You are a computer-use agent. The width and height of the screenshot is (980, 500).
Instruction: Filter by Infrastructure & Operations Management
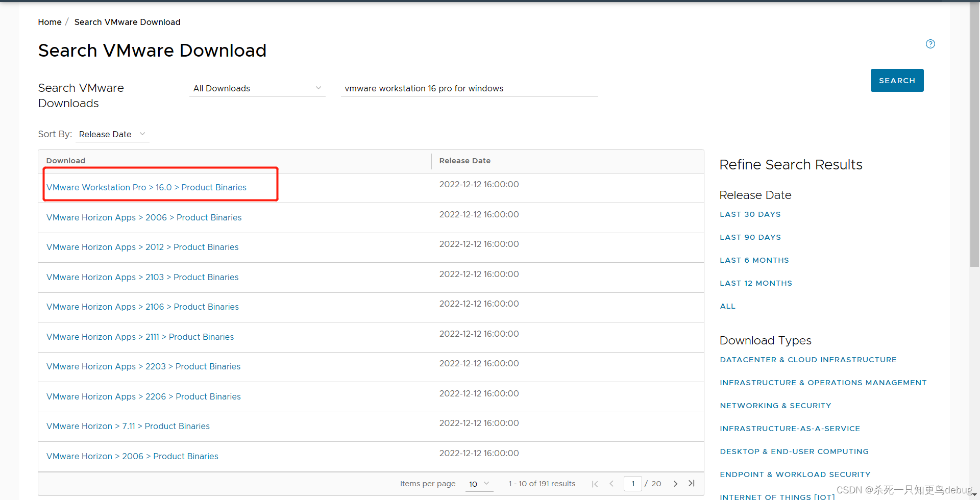823,383
